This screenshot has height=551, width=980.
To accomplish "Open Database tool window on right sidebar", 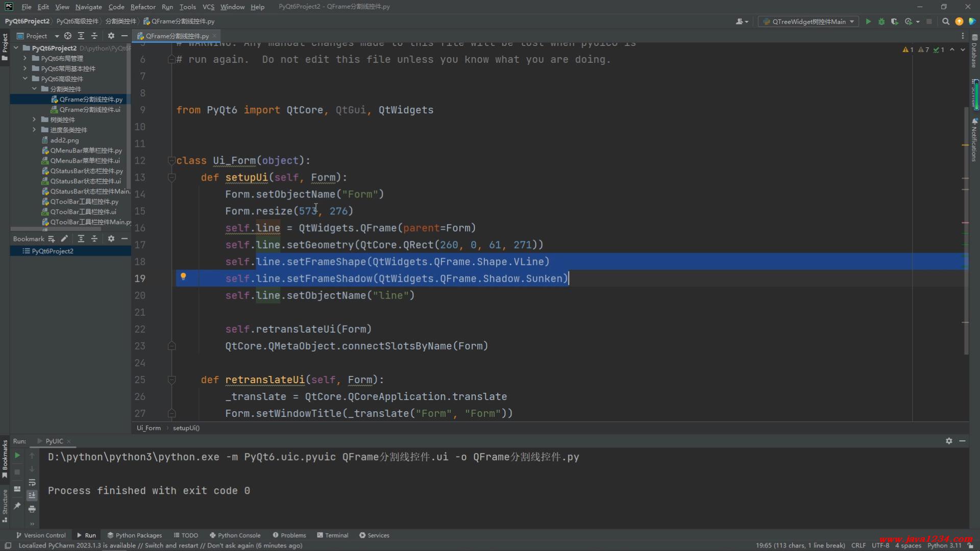I will click(x=974, y=51).
